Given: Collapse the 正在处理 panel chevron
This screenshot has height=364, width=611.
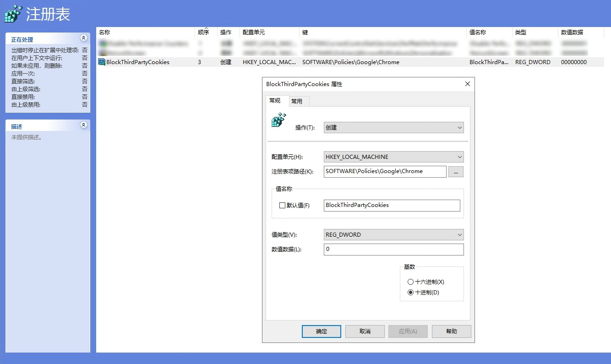Looking at the screenshot, I should pyautogui.click(x=83, y=38).
